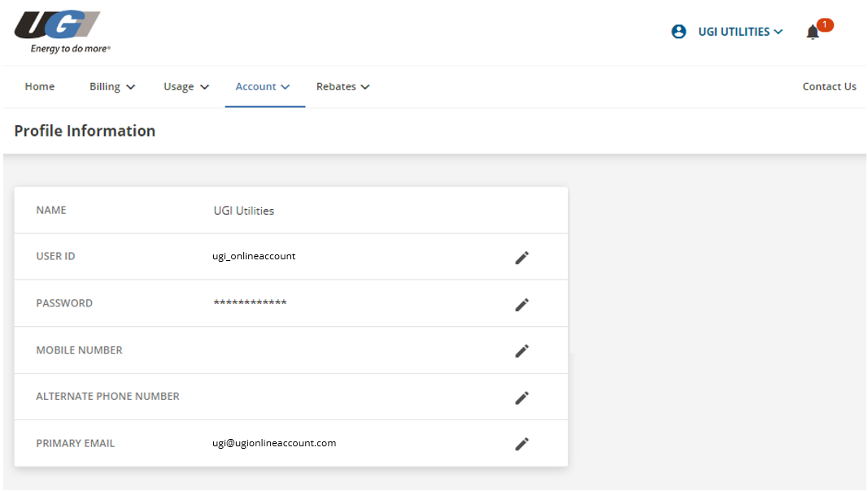This screenshot has width=868, height=491.
Task: Click the 'Energy to do more' tagline
Action: coord(70,49)
